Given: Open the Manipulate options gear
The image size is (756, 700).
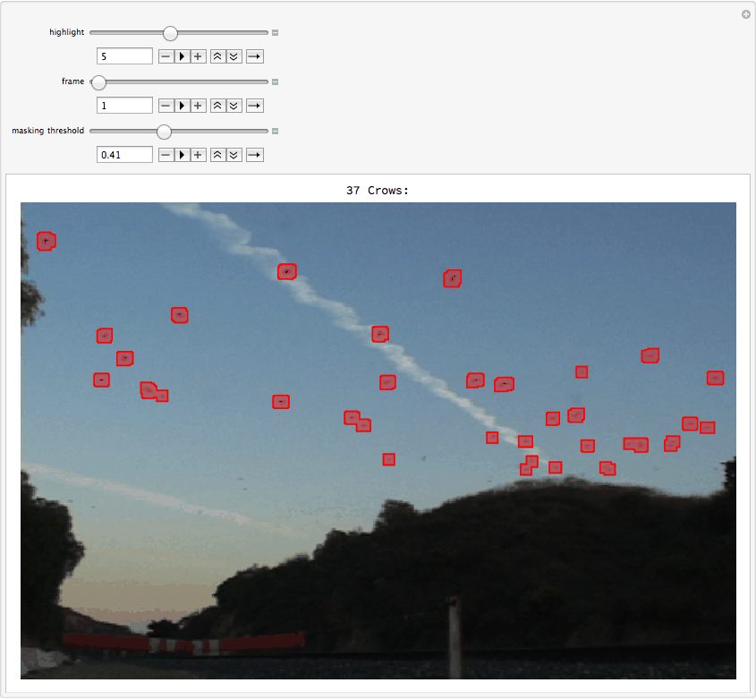Looking at the screenshot, I should pos(745,13).
